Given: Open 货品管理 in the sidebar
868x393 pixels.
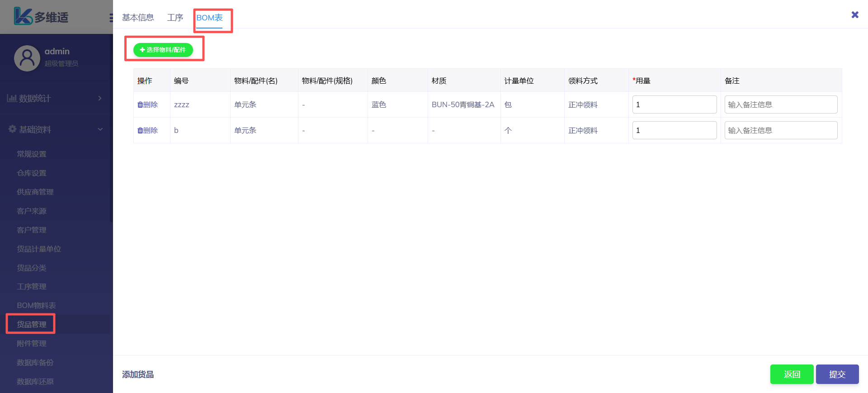Looking at the screenshot, I should [32, 324].
